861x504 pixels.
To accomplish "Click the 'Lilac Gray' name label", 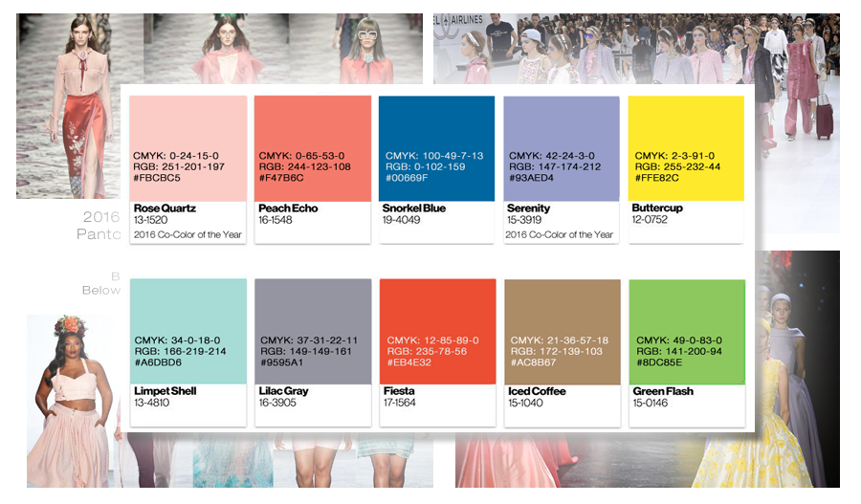I will [283, 391].
